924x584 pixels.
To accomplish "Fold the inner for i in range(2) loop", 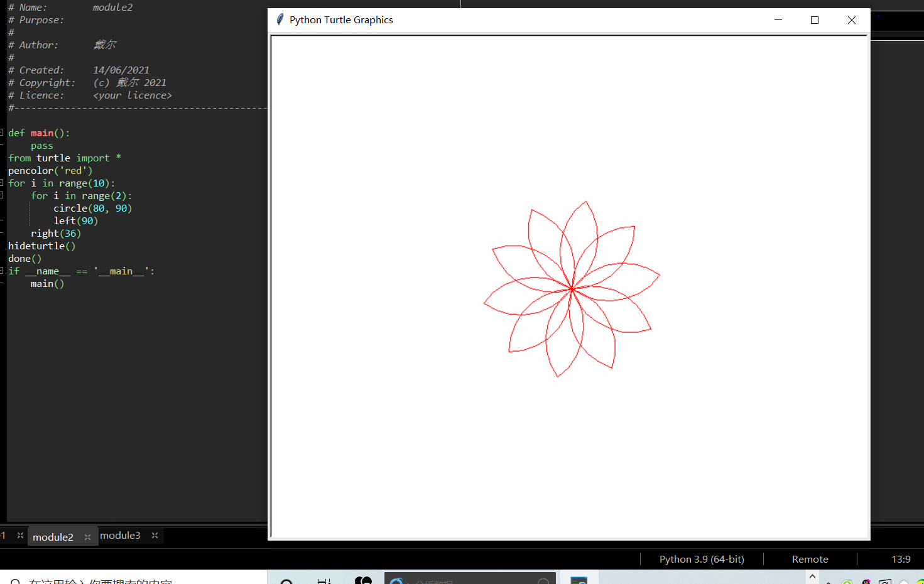I will pyautogui.click(x=2, y=195).
